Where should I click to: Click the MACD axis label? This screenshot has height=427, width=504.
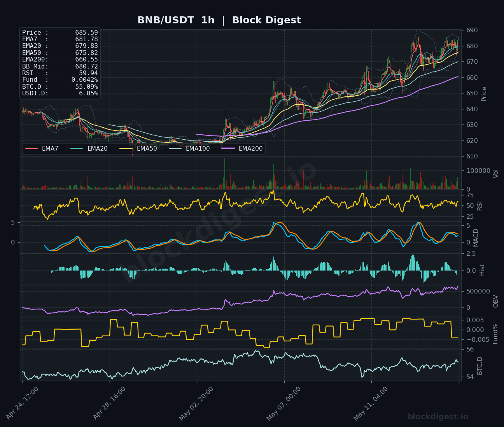476,237
